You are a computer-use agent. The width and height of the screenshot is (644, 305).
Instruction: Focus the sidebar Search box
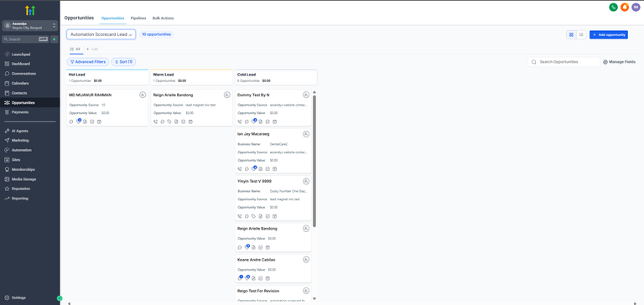pyautogui.click(x=25, y=39)
